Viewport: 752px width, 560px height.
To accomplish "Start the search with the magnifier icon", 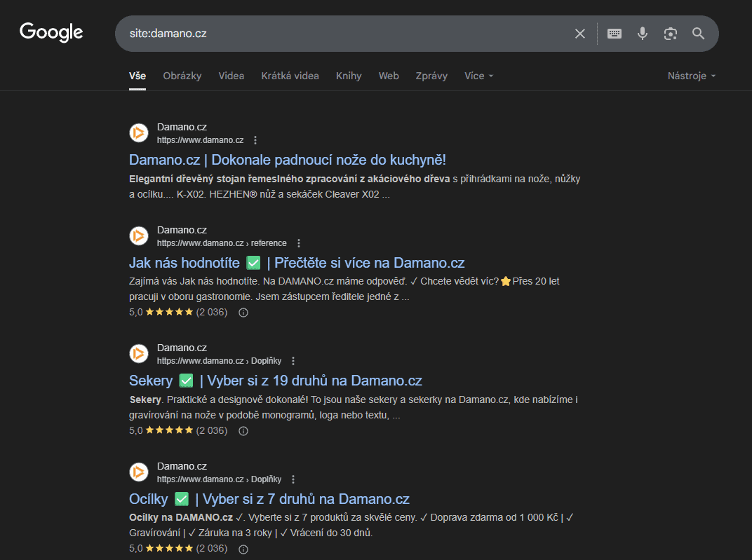I will [699, 33].
